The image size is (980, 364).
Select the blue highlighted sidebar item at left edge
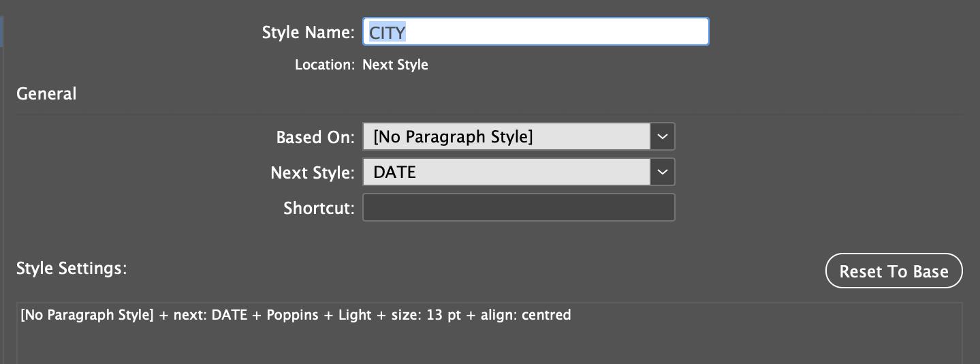tap(2, 31)
